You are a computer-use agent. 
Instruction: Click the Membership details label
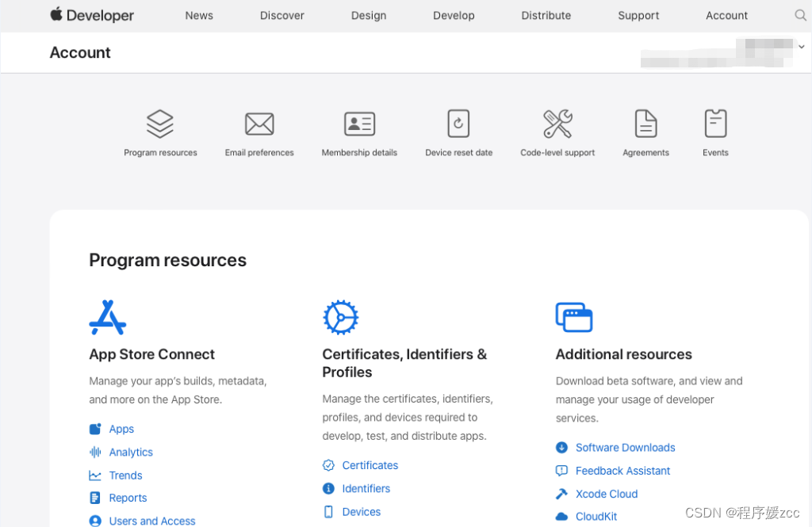coord(359,153)
